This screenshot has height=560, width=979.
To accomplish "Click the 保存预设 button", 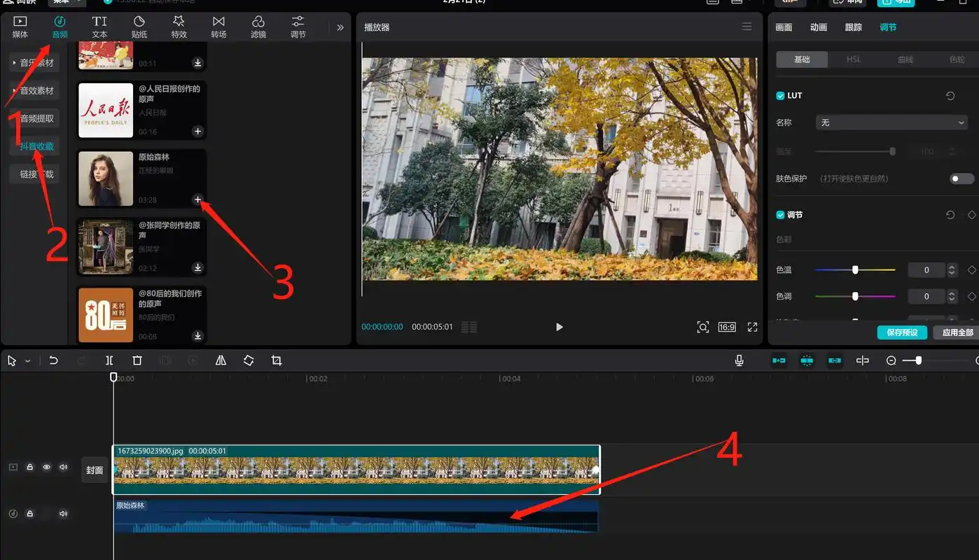I will tap(901, 332).
